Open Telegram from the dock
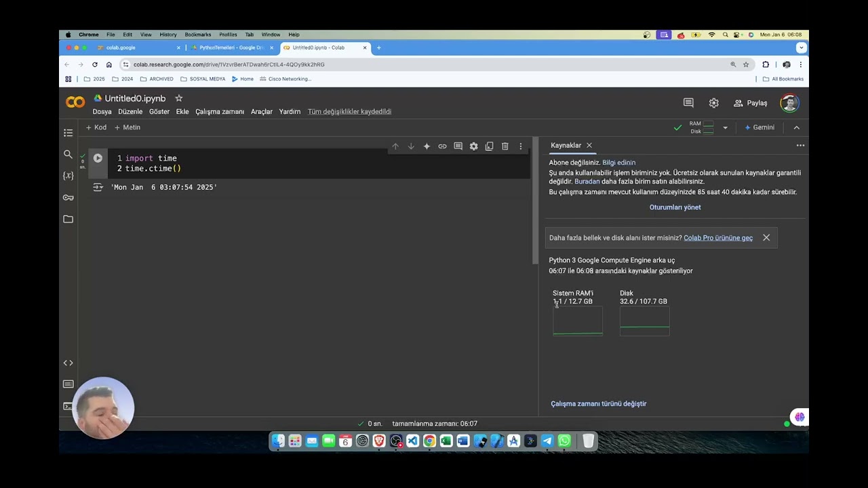The height and width of the screenshot is (488, 868). pos(547,441)
